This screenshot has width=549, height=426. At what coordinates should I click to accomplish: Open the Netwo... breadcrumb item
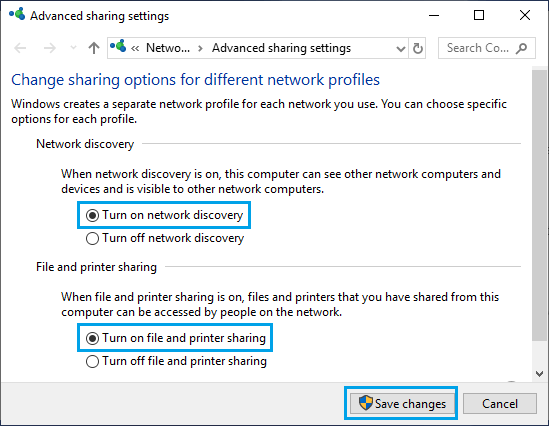point(168,48)
